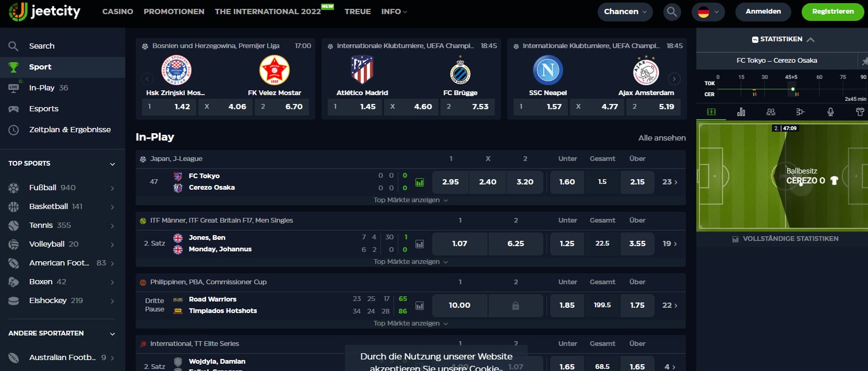The height and width of the screenshot is (371, 868).
Task: Click the jeetcity logo
Action: click(44, 11)
